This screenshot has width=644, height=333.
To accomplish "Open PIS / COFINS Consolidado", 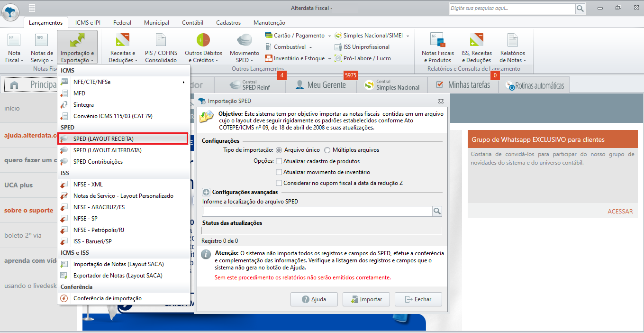I will click(x=161, y=48).
